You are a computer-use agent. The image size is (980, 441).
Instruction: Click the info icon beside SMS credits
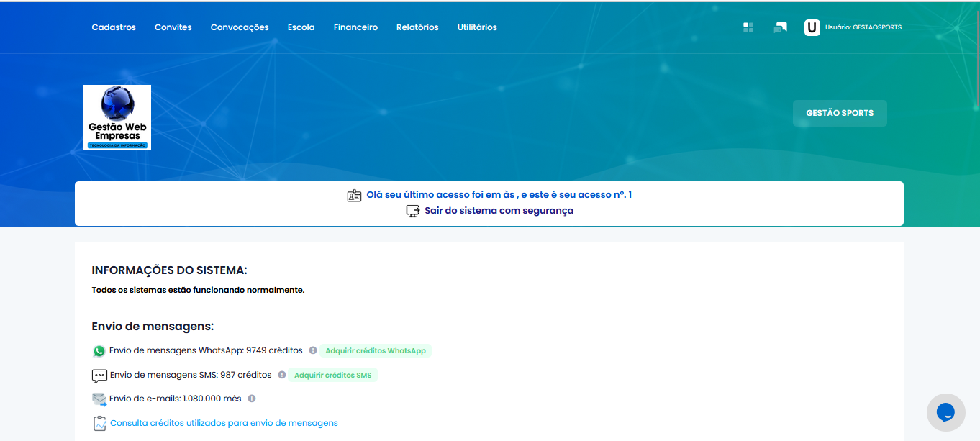click(x=282, y=375)
